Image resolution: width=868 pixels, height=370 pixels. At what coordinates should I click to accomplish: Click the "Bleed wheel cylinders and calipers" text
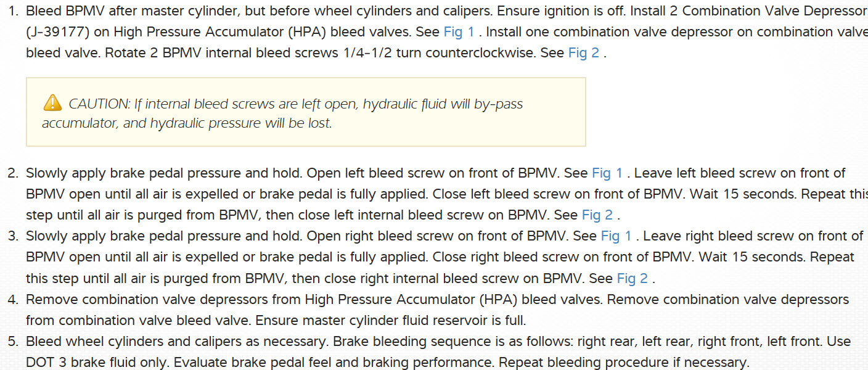click(129, 342)
